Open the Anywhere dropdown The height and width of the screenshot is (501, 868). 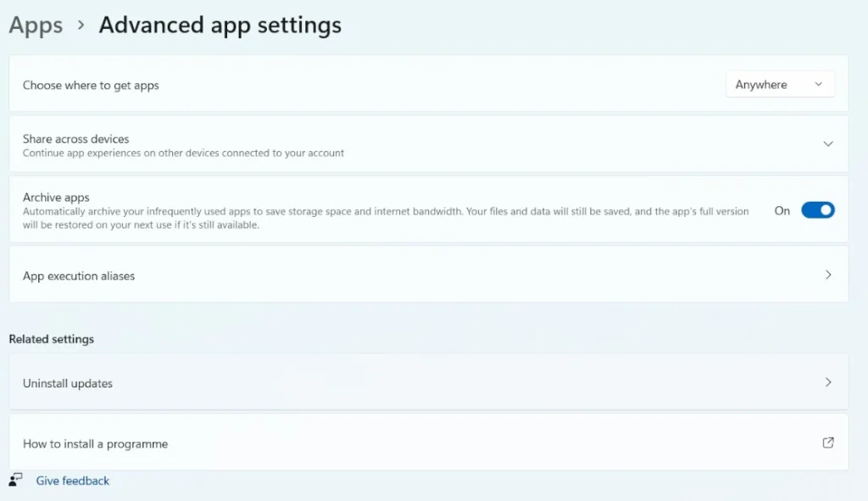pos(779,85)
